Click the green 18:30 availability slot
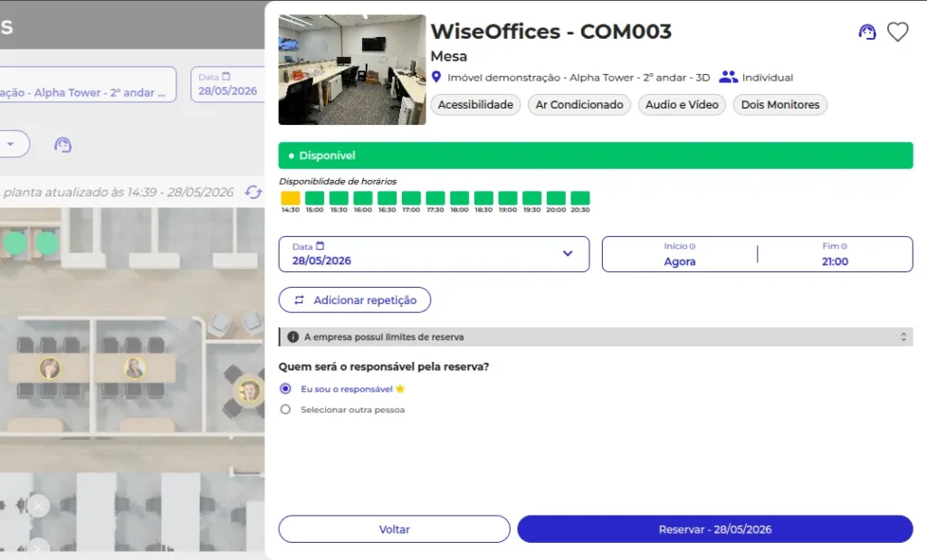Viewport: 927px width, 560px height. click(x=483, y=198)
